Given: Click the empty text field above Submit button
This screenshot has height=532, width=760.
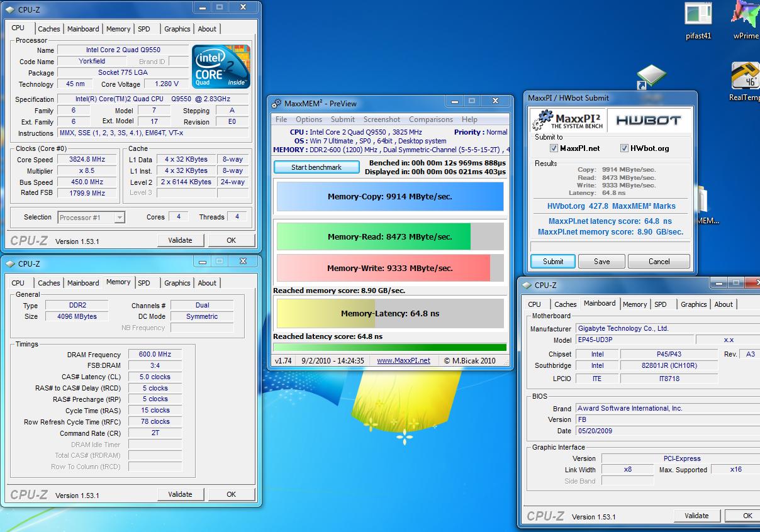Looking at the screenshot, I should (610, 247).
